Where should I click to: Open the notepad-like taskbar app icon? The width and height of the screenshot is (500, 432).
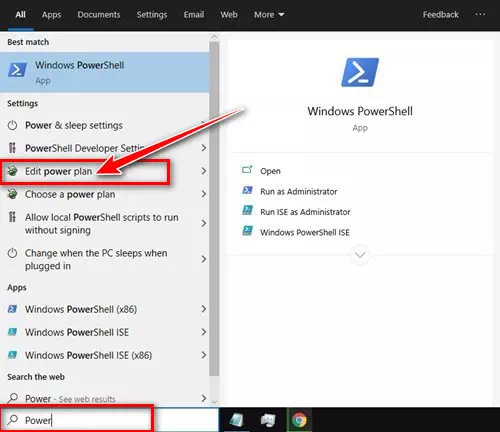pyautogui.click(x=236, y=420)
